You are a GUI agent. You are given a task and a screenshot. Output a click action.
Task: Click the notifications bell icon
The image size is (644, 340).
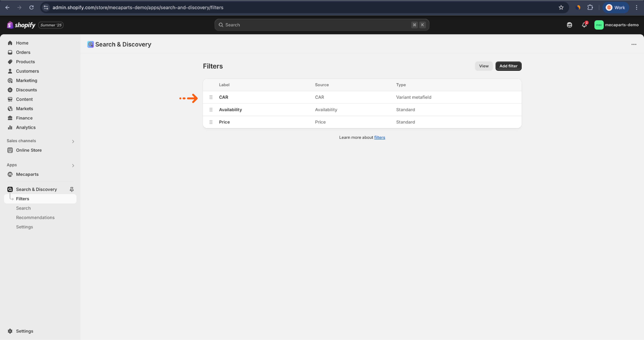584,25
